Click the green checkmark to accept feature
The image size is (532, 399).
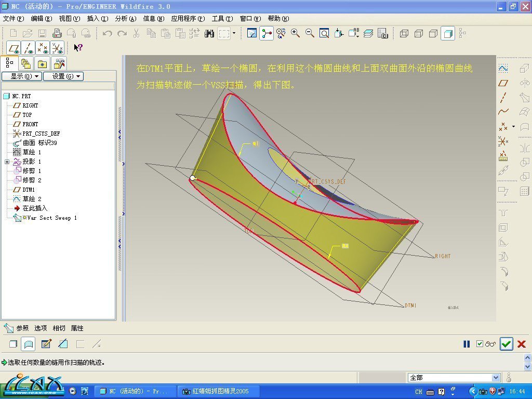pyautogui.click(x=506, y=344)
